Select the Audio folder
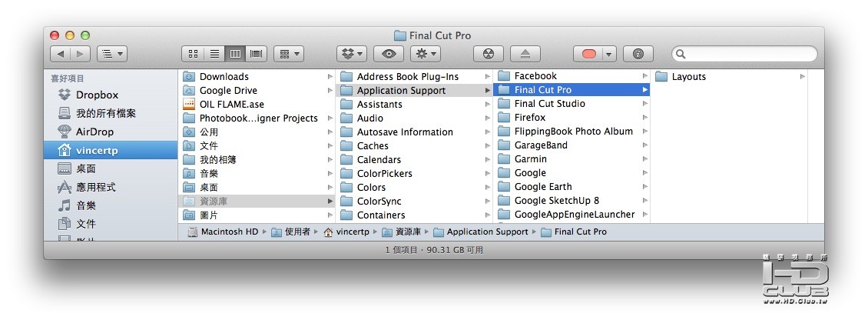 414,118
